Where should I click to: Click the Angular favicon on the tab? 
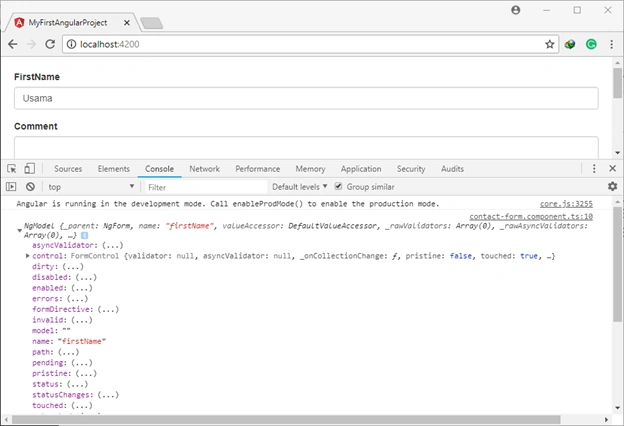click(x=19, y=23)
